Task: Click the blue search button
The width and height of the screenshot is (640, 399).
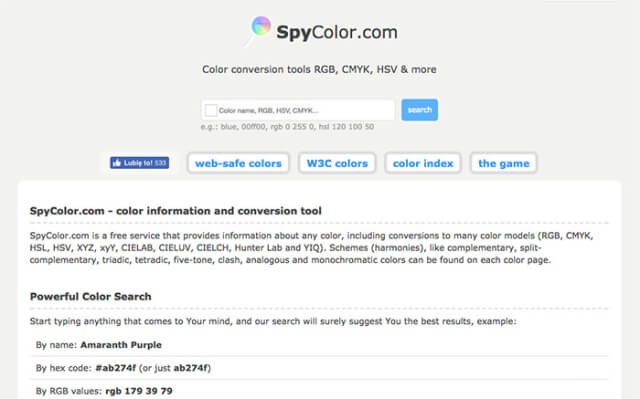Action: (x=420, y=110)
